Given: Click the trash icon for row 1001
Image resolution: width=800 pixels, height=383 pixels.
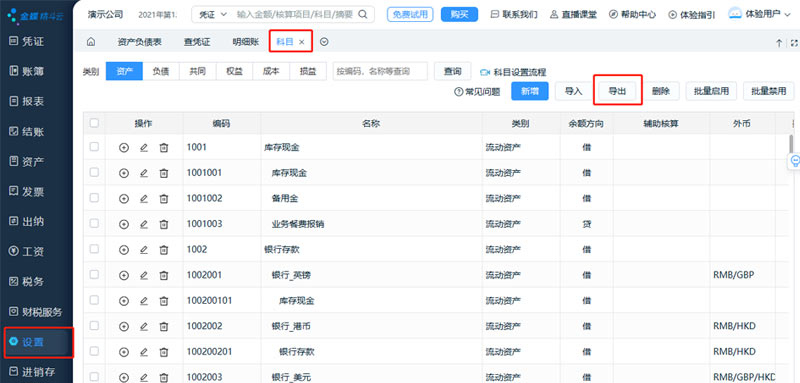Looking at the screenshot, I should click(x=164, y=147).
